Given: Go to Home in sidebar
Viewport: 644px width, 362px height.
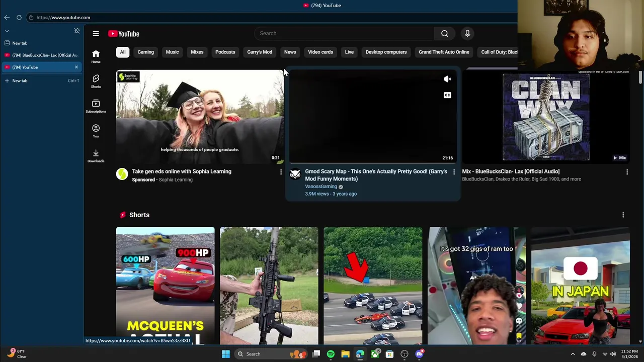Looking at the screenshot, I should 96,57.
